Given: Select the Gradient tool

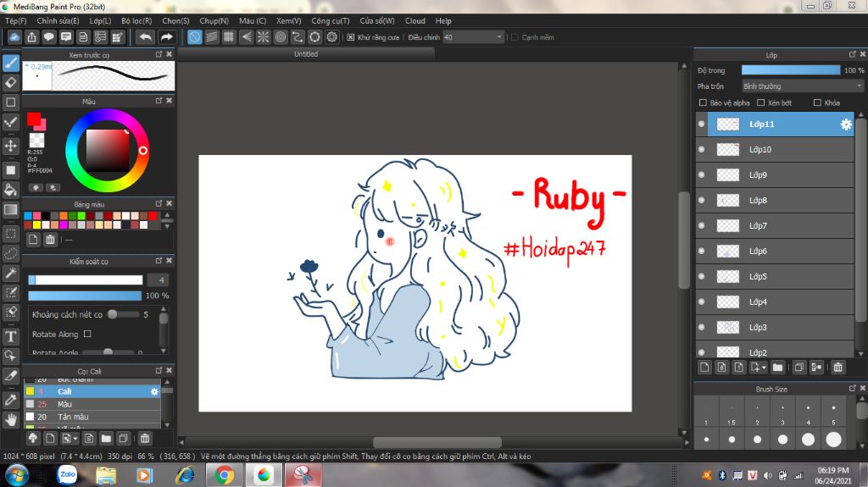Looking at the screenshot, I should [x=10, y=210].
